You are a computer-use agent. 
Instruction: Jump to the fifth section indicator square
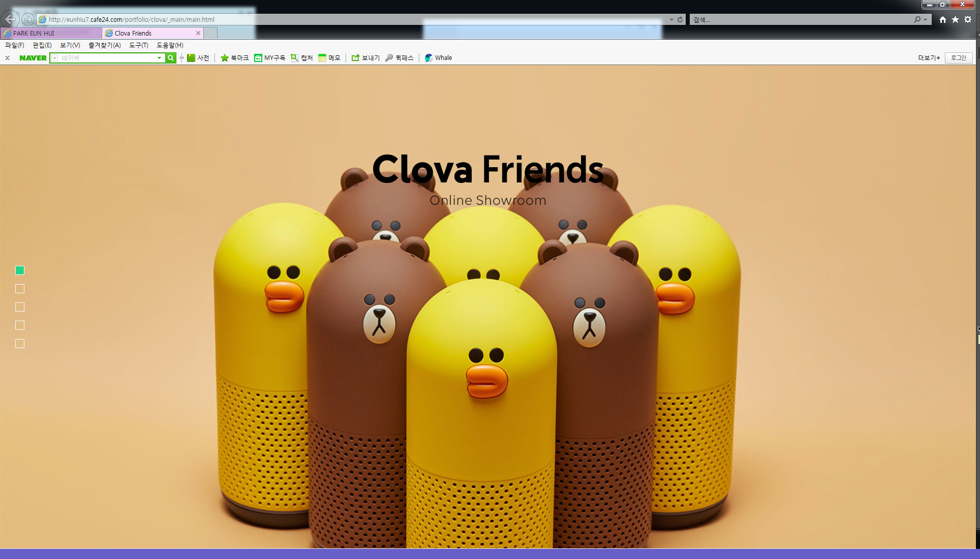20,344
